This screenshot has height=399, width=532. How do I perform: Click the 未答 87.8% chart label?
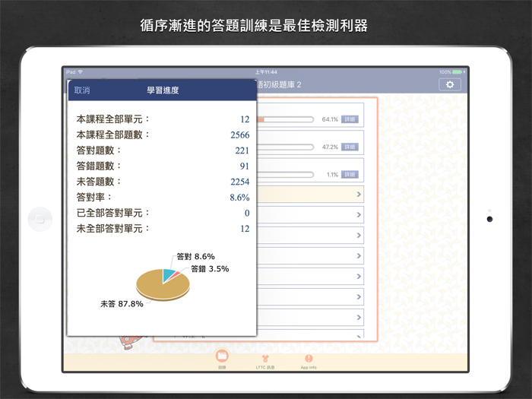tap(122, 304)
